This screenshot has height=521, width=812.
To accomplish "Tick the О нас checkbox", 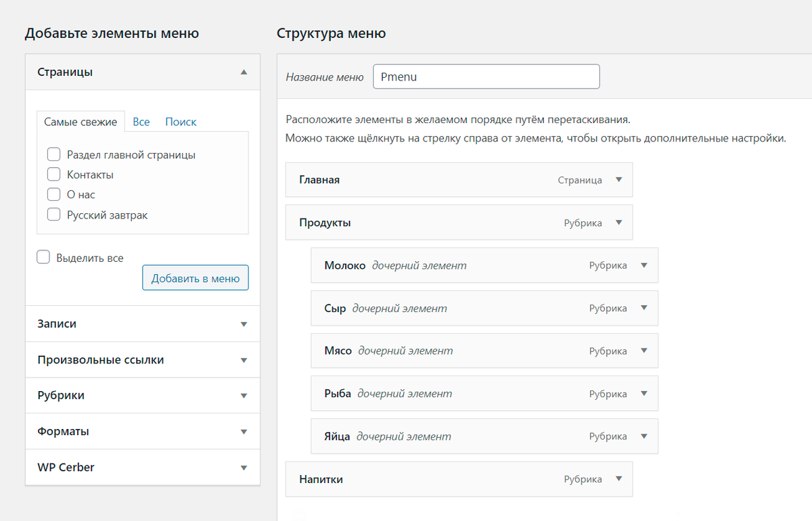I will pos(54,195).
